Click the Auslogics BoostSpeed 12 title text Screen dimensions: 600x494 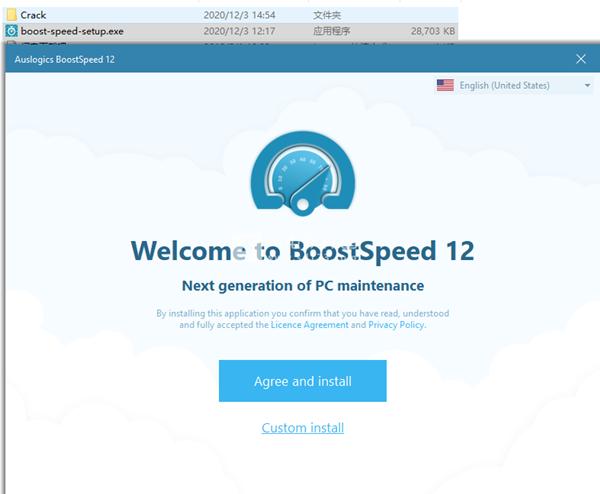65,59
